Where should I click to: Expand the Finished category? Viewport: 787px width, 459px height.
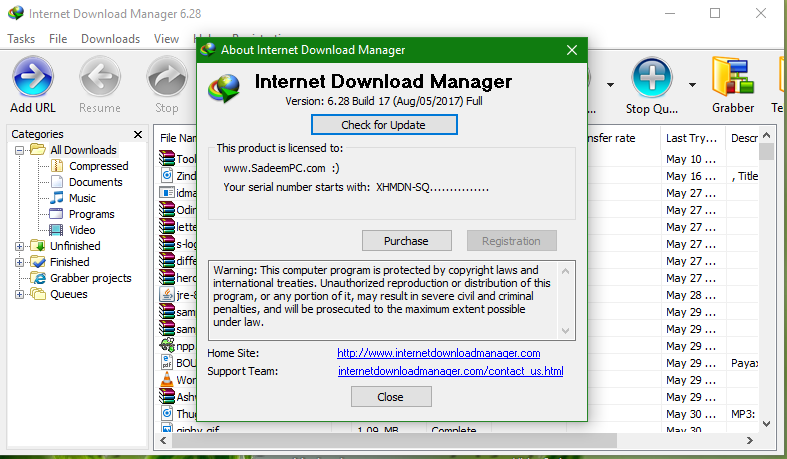tap(19, 262)
